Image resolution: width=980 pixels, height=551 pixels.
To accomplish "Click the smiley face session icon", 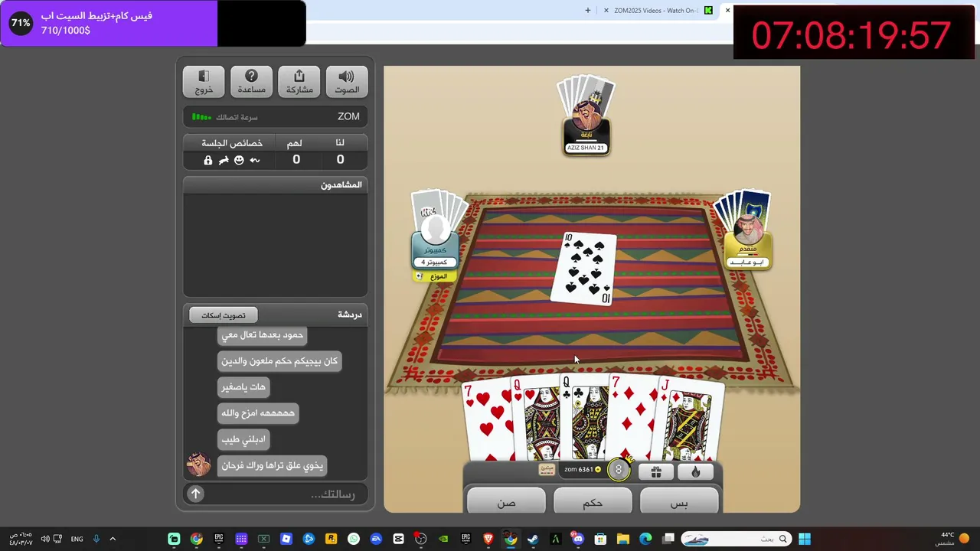I will [x=239, y=160].
